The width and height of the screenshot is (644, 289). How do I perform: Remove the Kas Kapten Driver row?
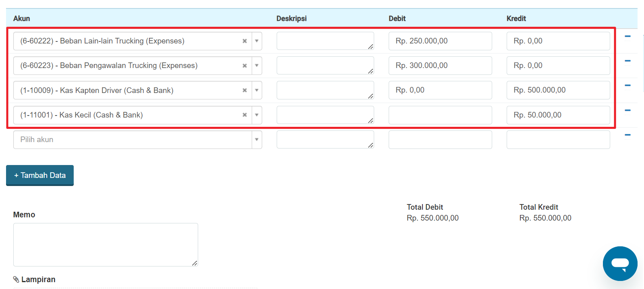click(627, 85)
